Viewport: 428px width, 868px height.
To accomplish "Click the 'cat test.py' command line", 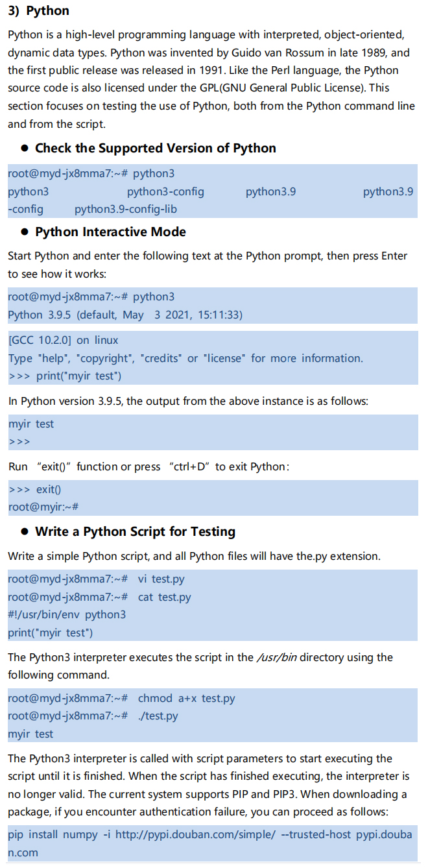I will pos(99,597).
